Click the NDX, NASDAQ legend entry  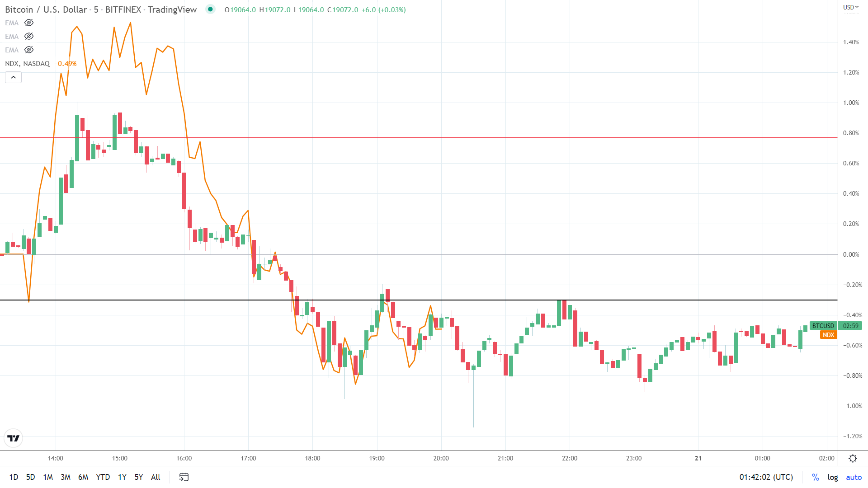27,63
